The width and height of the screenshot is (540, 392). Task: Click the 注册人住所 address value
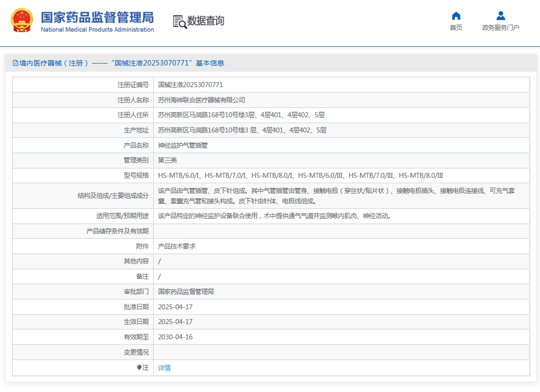point(241,115)
